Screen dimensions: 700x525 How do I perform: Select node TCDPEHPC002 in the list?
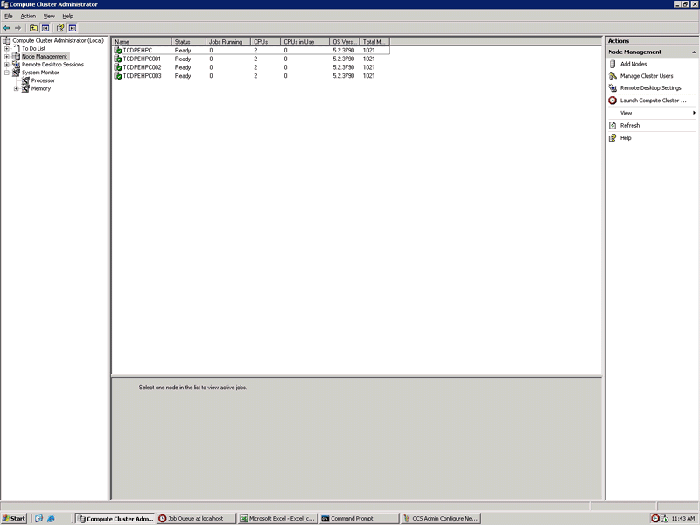click(142, 67)
